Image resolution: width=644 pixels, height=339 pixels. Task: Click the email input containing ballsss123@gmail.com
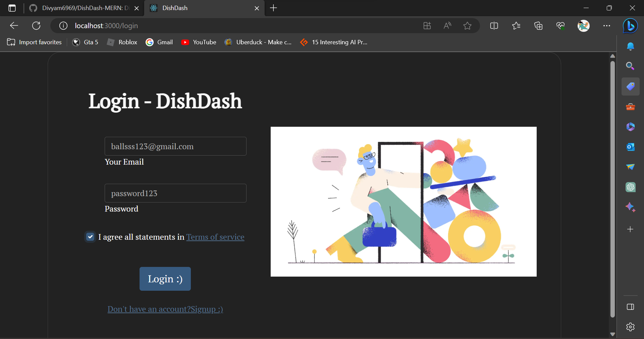(175, 146)
